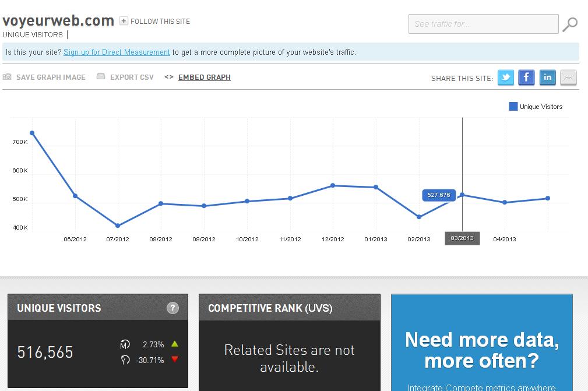
Task: Click the yearly change Y icon
Action: (x=125, y=360)
